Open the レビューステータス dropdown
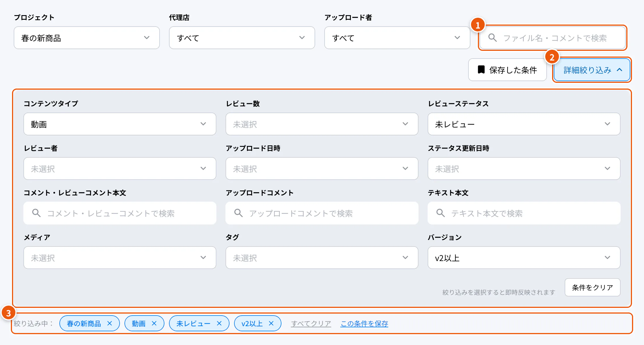644x345 pixels. 524,124
